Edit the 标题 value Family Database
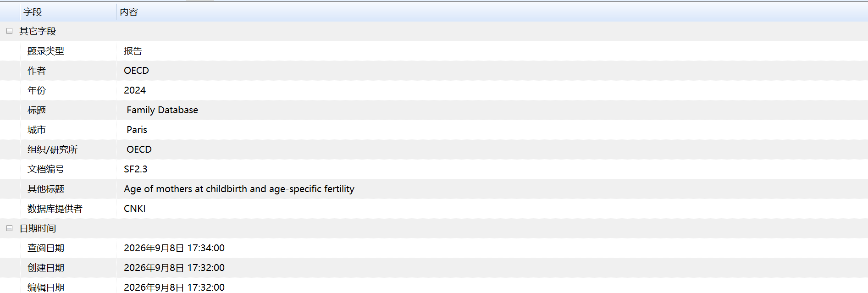 (x=492, y=110)
